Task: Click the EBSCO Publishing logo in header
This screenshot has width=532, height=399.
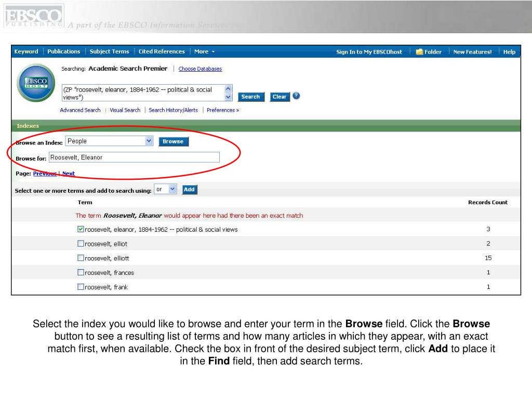Action: 33,16
